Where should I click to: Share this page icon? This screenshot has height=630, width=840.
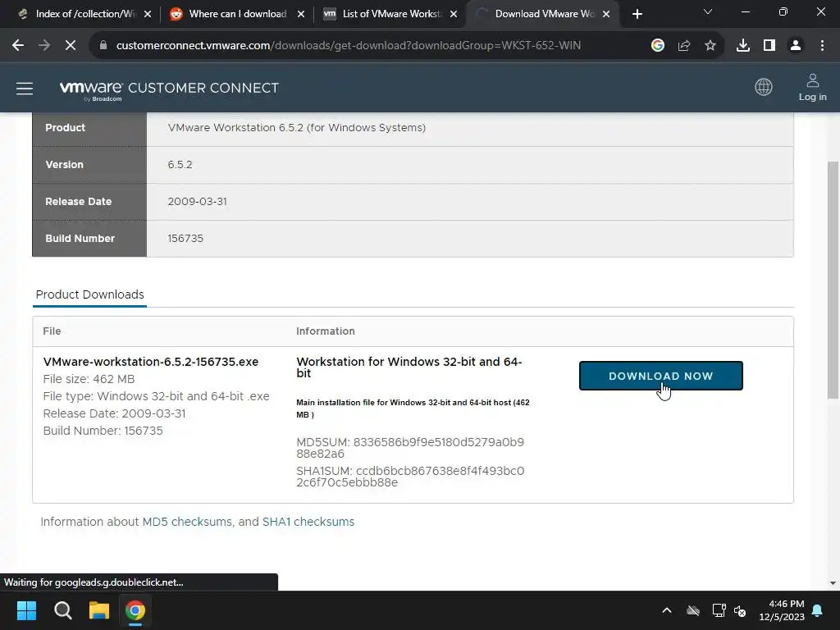[x=684, y=46]
